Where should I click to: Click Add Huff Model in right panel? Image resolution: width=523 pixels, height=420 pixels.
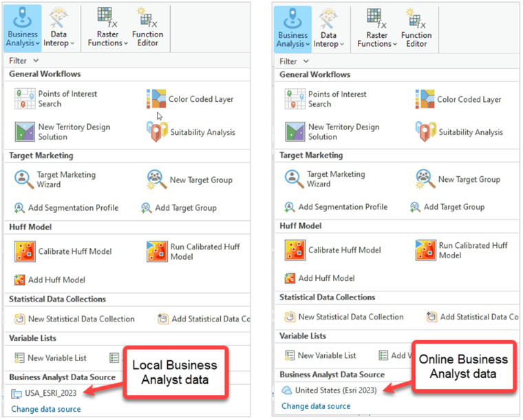tap(319, 278)
